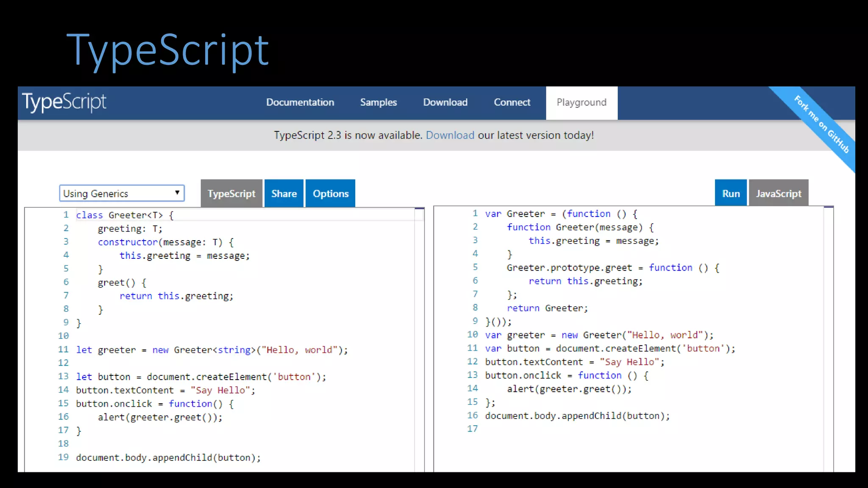Select the JavaScript output tab
The image size is (868, 488).
779,193
